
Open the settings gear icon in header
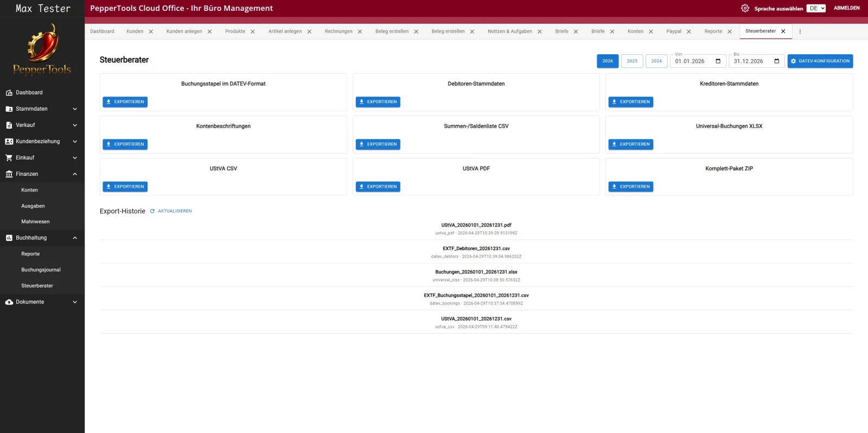(x=745, y=8)
